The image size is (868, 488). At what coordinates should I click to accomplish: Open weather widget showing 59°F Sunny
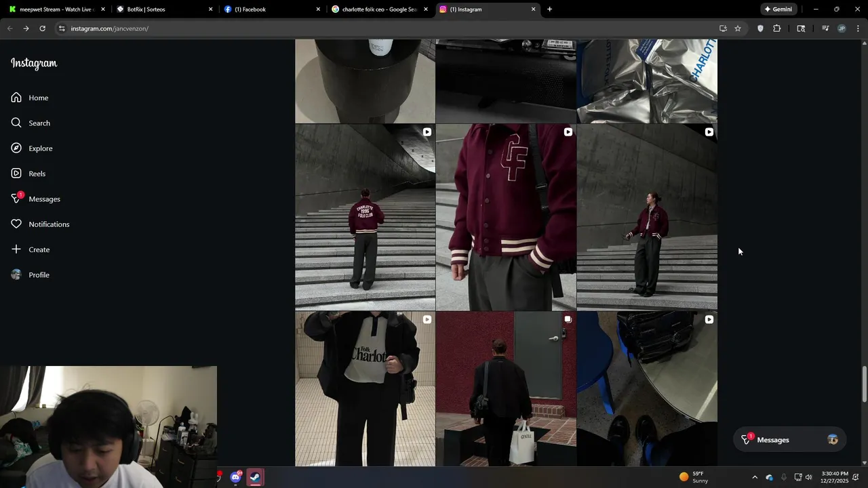point(694,477)
